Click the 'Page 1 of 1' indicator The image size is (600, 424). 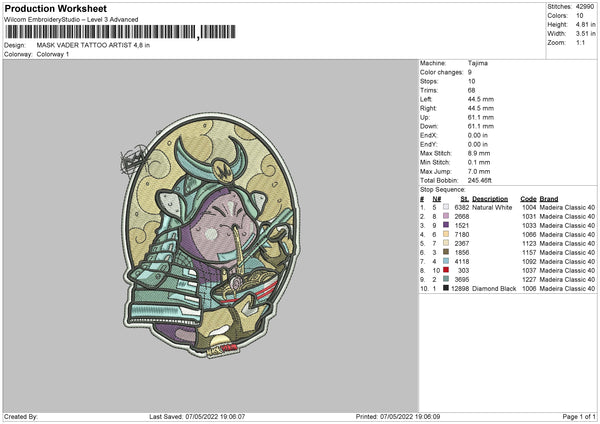tap(579, 416)
